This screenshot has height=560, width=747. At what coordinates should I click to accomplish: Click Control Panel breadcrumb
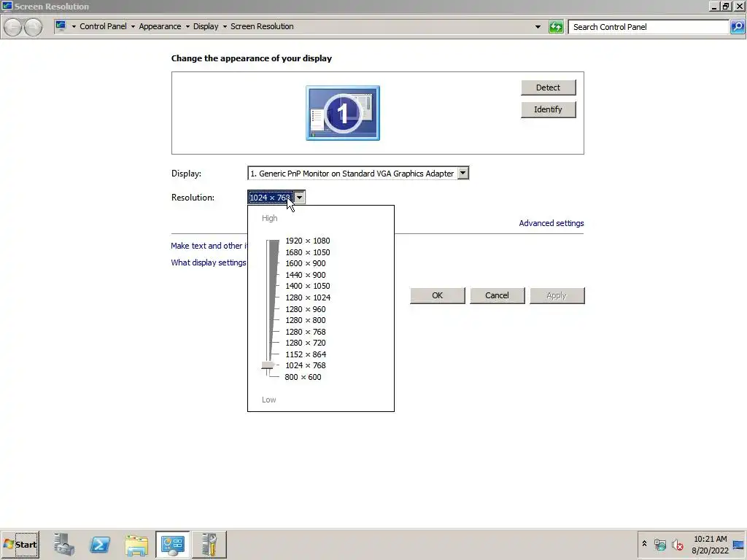(104, 26)
